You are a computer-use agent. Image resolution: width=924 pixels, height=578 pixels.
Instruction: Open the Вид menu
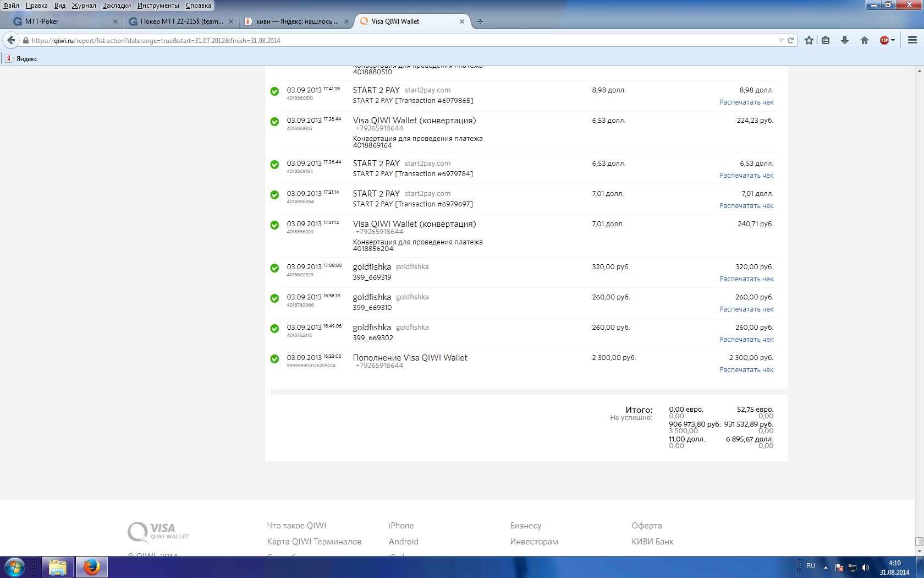click(x=60, y=6)
